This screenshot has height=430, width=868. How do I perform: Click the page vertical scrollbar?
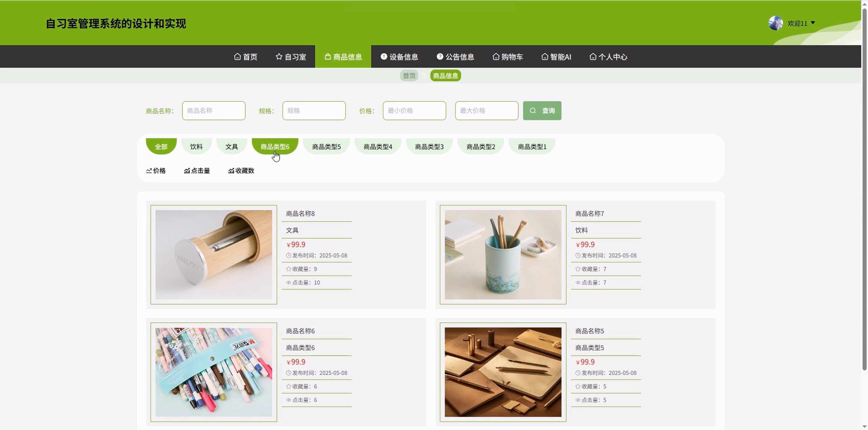tap(864, 189)
